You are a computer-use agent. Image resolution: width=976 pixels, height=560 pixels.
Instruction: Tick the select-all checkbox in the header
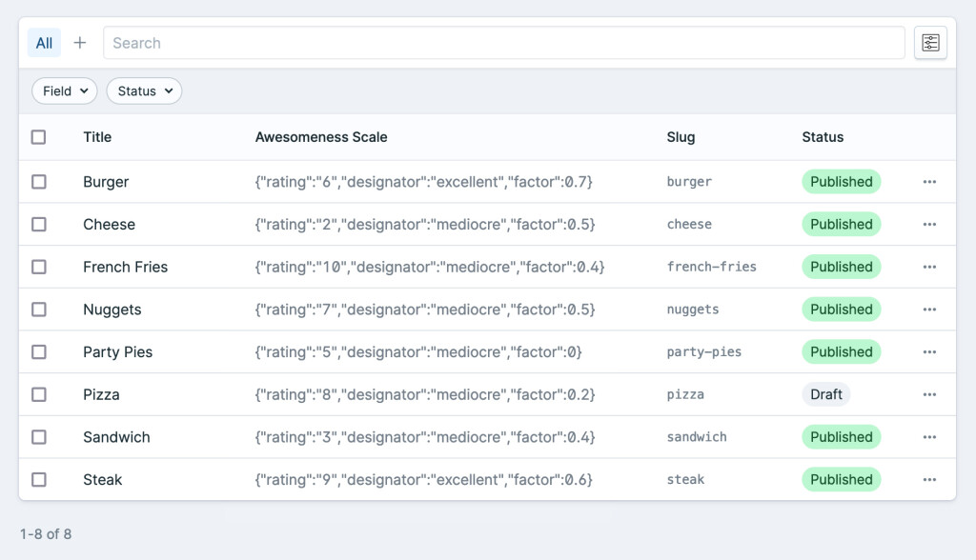coord(38,137)
